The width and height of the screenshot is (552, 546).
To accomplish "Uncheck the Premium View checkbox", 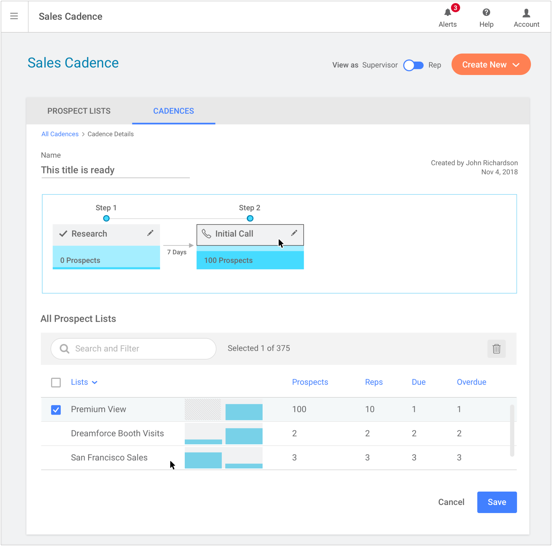I will tap(56, 409).
